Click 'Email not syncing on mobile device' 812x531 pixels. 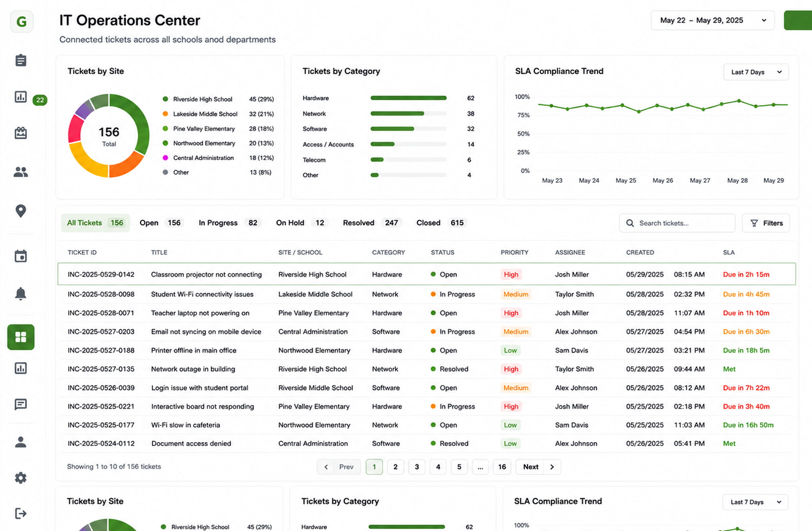pyautogui.click(x=206, y=332)
